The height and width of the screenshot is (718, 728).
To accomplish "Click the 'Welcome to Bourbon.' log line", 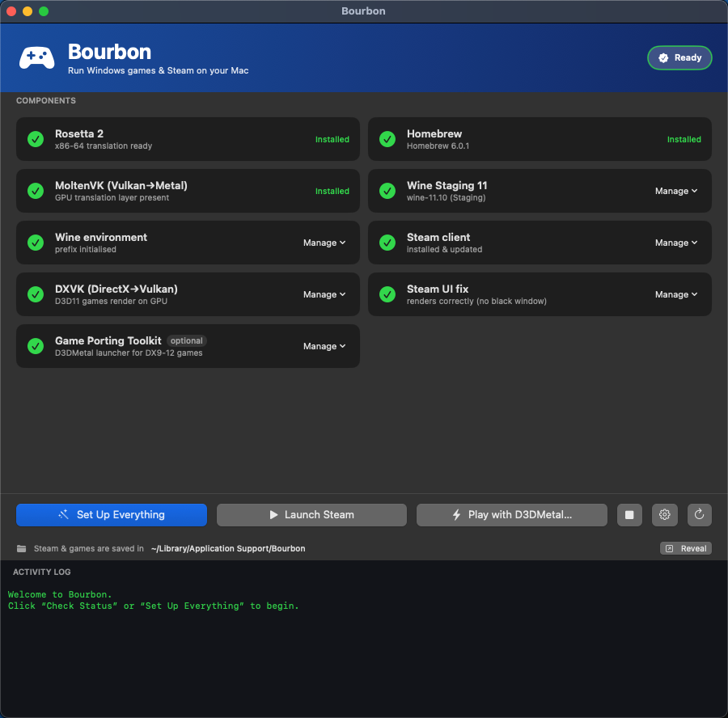I will click(60, 594).
